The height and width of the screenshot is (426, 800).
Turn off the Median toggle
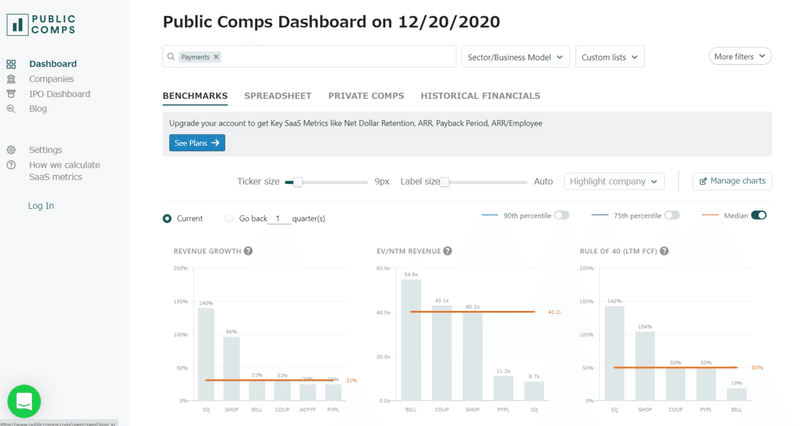759,215
